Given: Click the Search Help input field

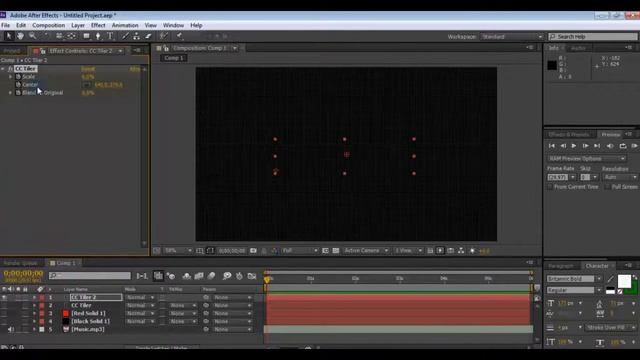Looking at the screenshot, I should click(593, 37).
